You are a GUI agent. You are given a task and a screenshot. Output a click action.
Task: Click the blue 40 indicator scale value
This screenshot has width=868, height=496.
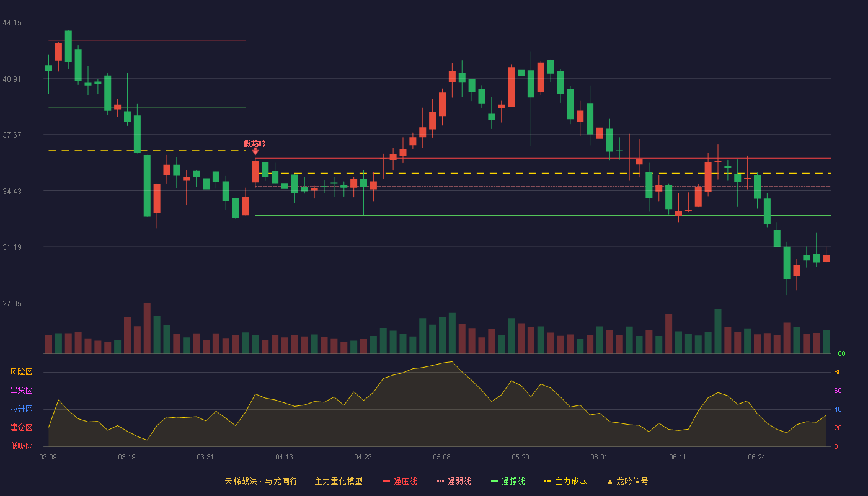click(838, 410)
